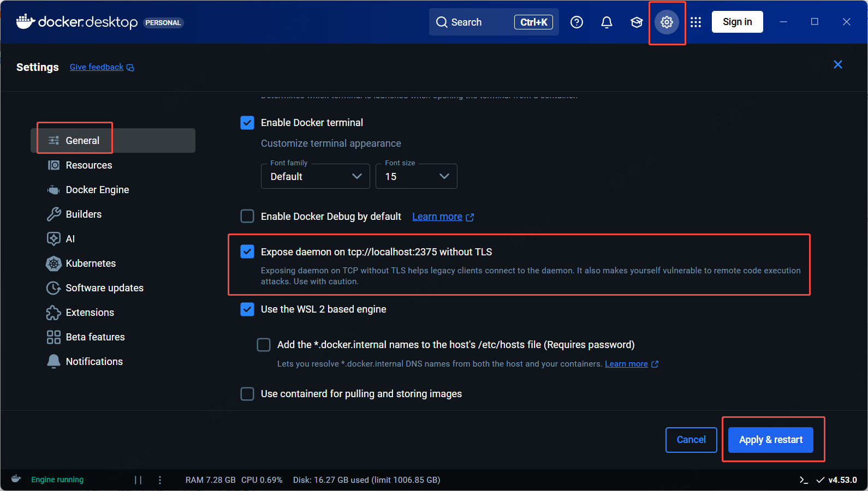Click the Docker Engine whale icon

[x=53, y=190]
